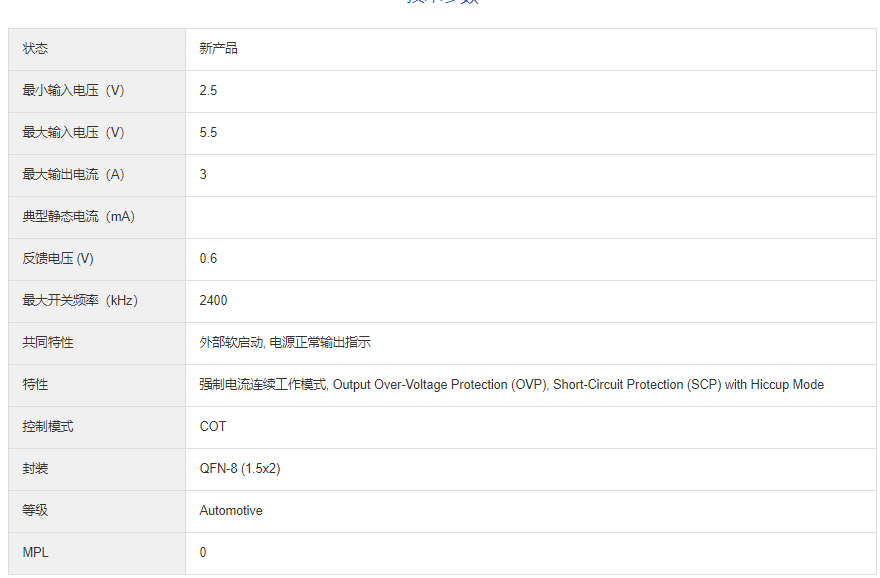This screenshot has height=578, width=880.
Task: Select the text '外部软启动, 电源正常输出指示'
Action: point(285,343)
